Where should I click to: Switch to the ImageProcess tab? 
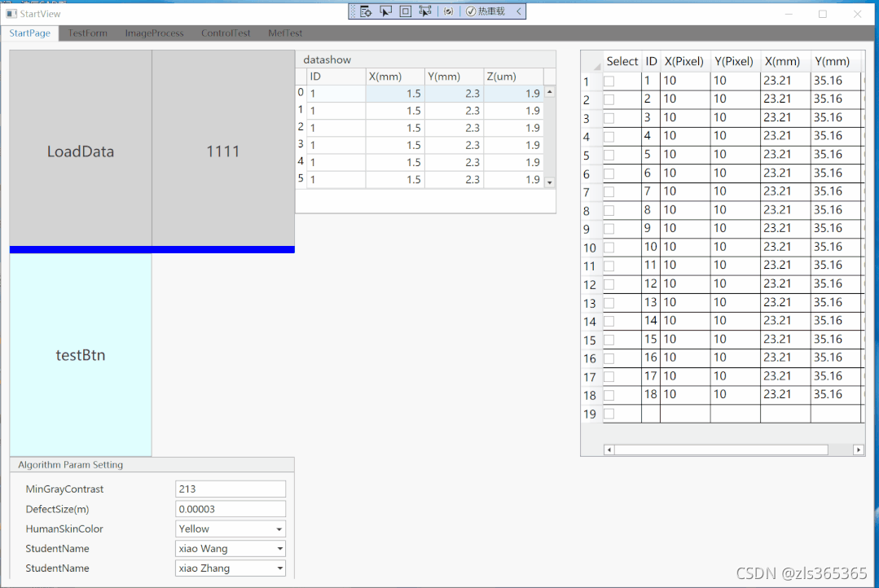(154, 33)
